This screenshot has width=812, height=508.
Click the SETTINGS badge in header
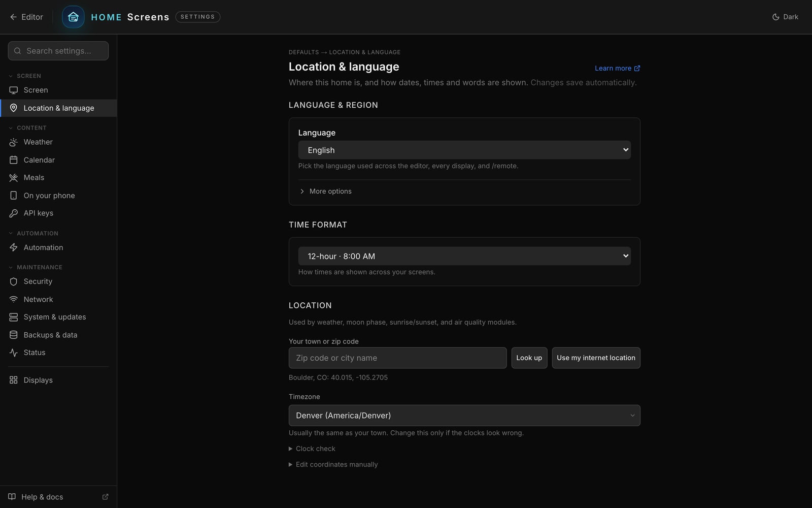197,17
